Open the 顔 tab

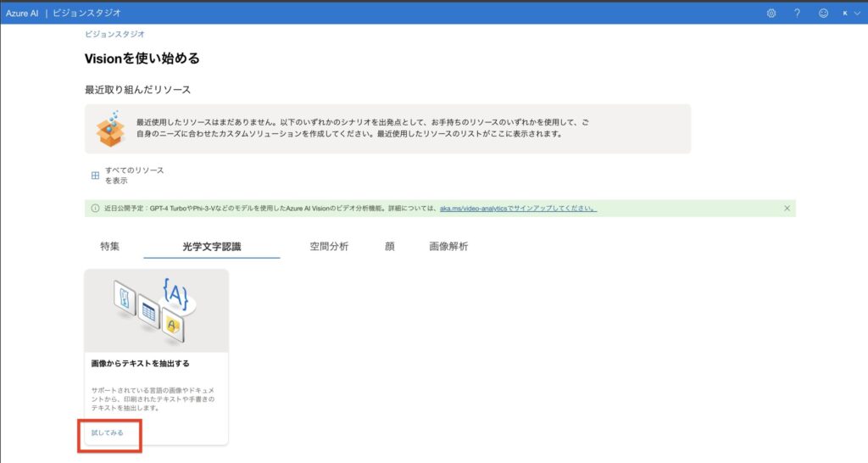[x=390, y=247]
